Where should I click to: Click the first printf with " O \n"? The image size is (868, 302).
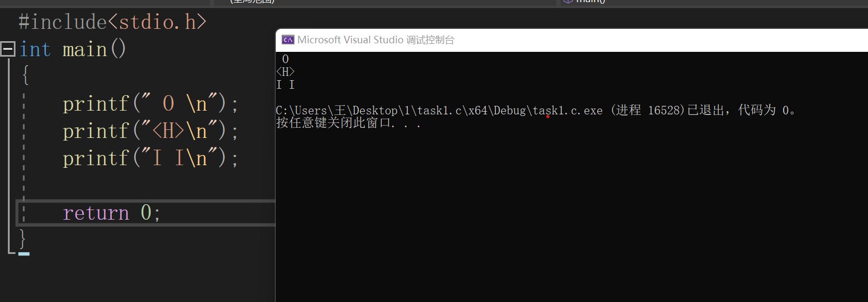pos(150,104)
